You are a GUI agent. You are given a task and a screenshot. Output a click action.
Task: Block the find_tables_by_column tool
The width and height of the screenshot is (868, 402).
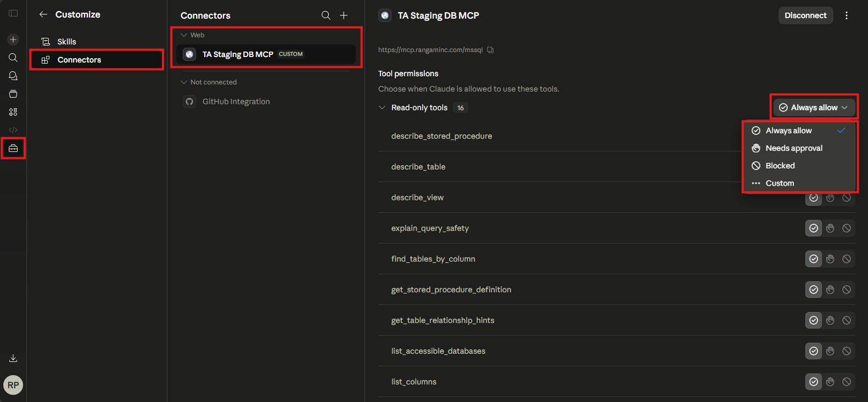pos(847,259)
